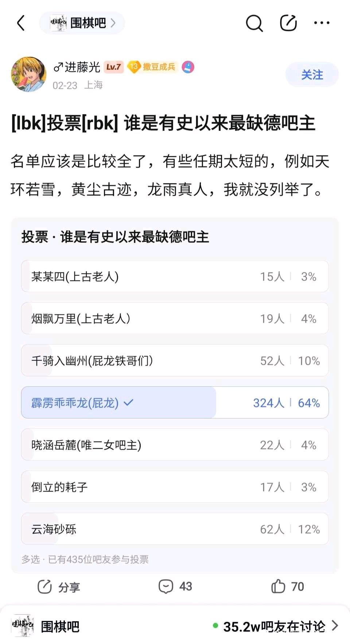This screenshot has width=350, height=644.
Task: Tap the author's avatar picture
Action: (29, 74)
